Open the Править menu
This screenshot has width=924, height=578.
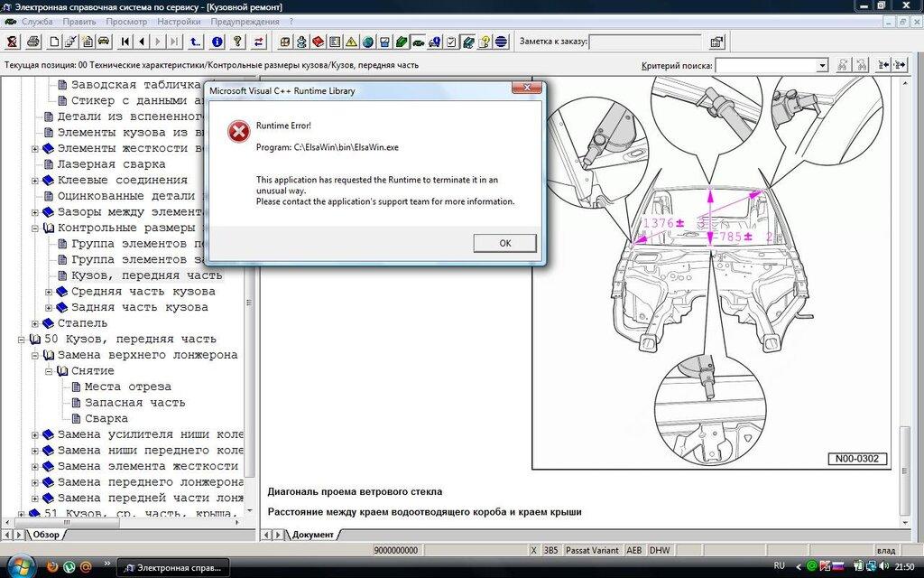point(79,22)
